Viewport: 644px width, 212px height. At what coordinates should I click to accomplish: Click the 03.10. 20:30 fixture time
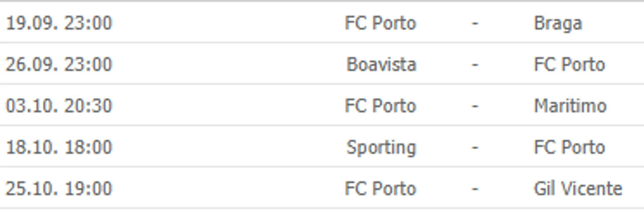[59, 106]
